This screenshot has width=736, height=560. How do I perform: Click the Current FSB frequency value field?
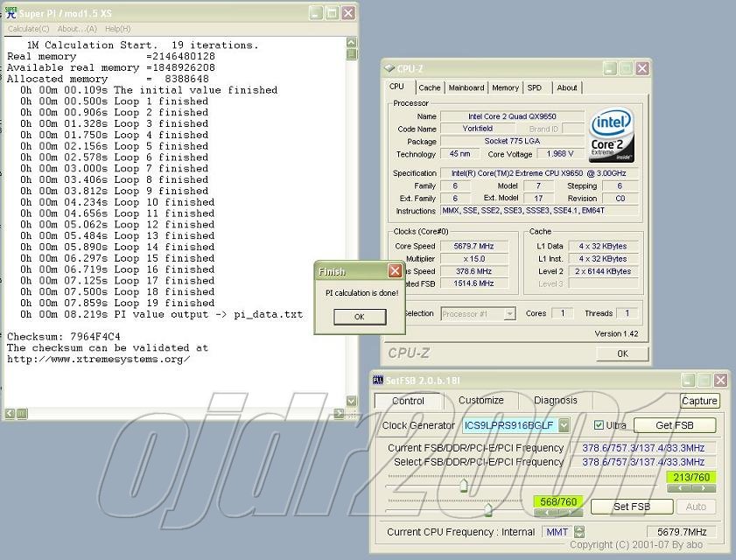click(643, 448)
